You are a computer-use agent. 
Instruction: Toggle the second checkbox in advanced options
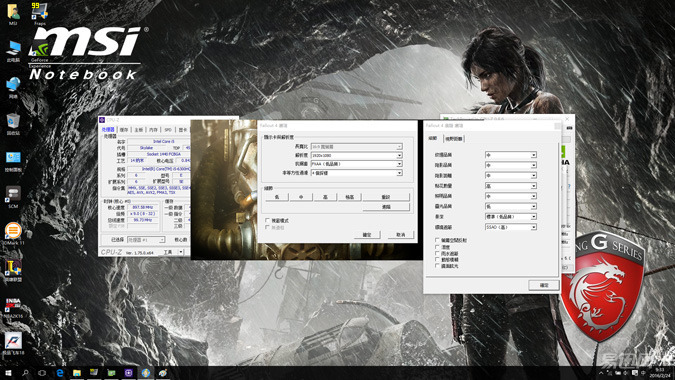(x=437, y=247)
